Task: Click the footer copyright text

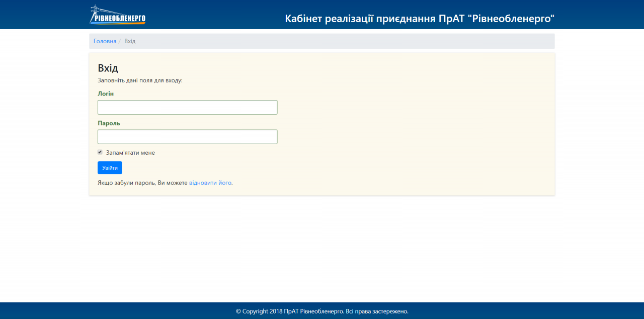Action: pos(322,311)
